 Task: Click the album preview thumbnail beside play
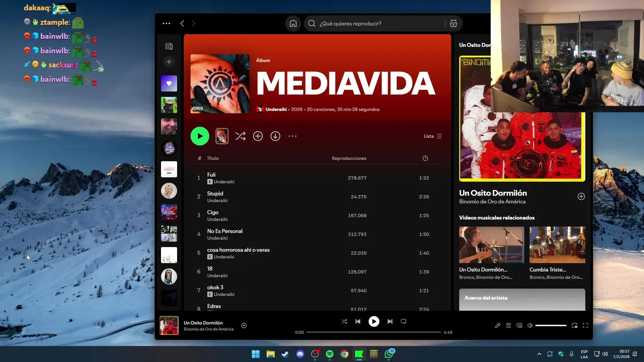point(222,136)
